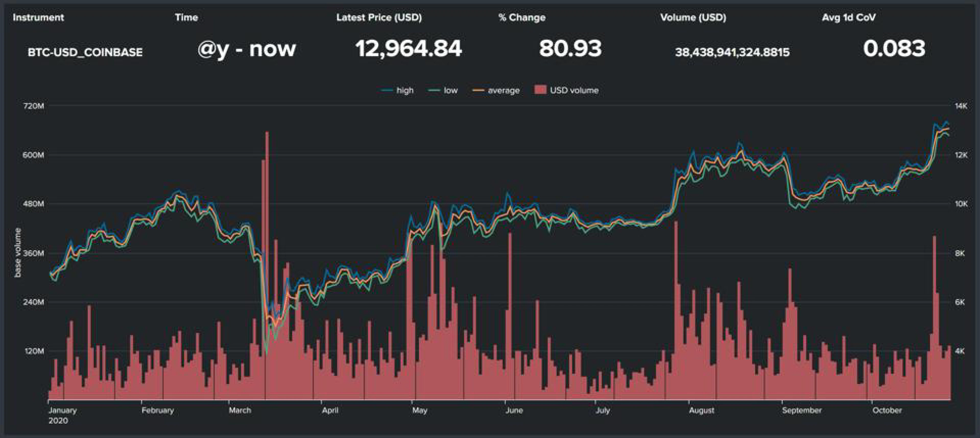Click the September axis label

[x=802, y=410]
